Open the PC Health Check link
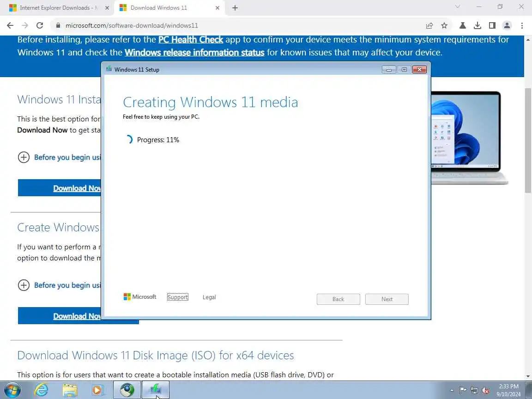 [x=191, y=40]
